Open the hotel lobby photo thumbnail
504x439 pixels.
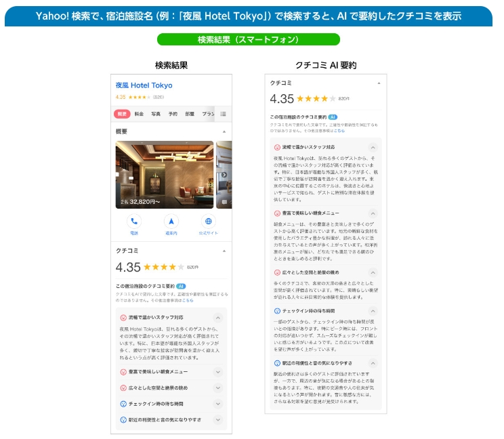pos(165,175)
